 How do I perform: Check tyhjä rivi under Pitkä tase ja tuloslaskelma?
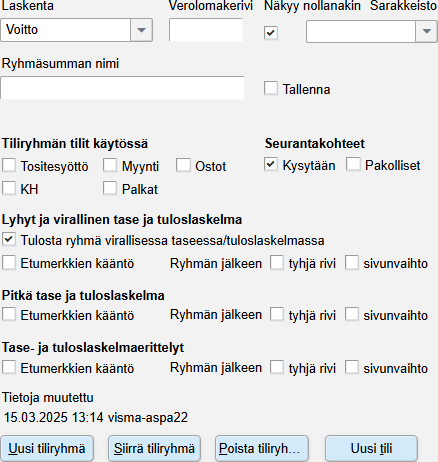277,315
